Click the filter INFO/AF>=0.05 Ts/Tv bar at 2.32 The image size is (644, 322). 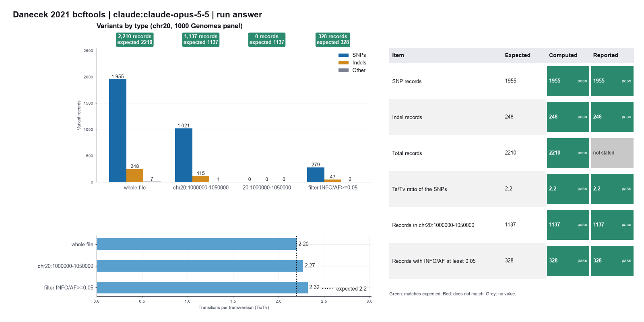coord(202,287)
